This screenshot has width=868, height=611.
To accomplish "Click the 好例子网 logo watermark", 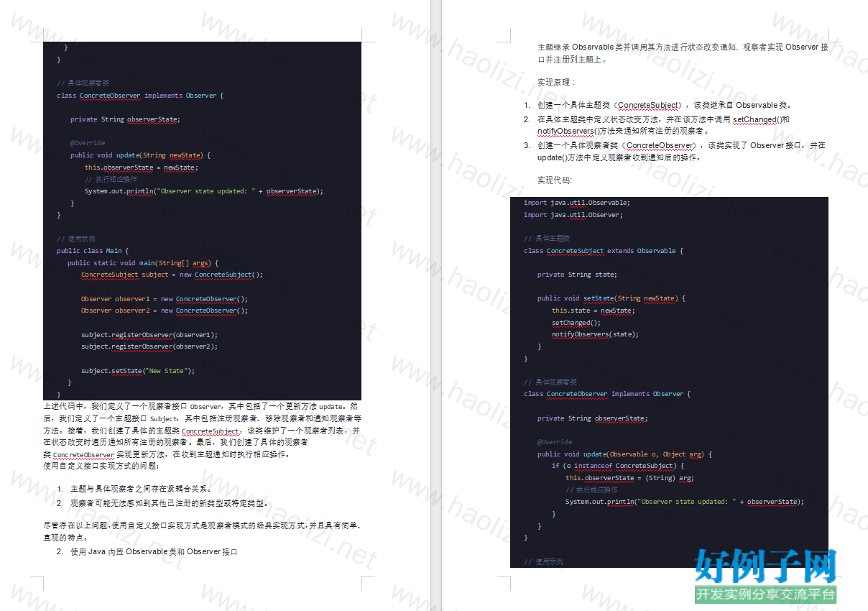I will tap(765, 568).
